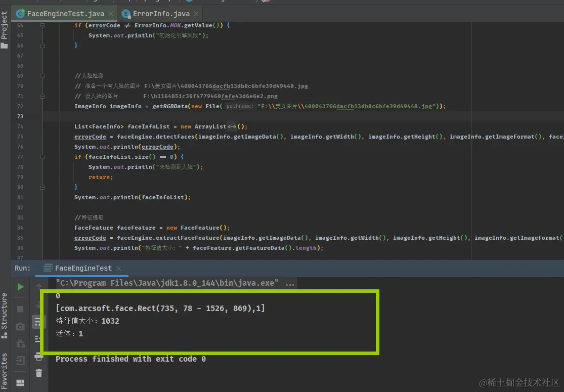Viewport: 564px width, 392px height.
Task: Click the Structure icon in left strip
Action: tap(5, 335)
